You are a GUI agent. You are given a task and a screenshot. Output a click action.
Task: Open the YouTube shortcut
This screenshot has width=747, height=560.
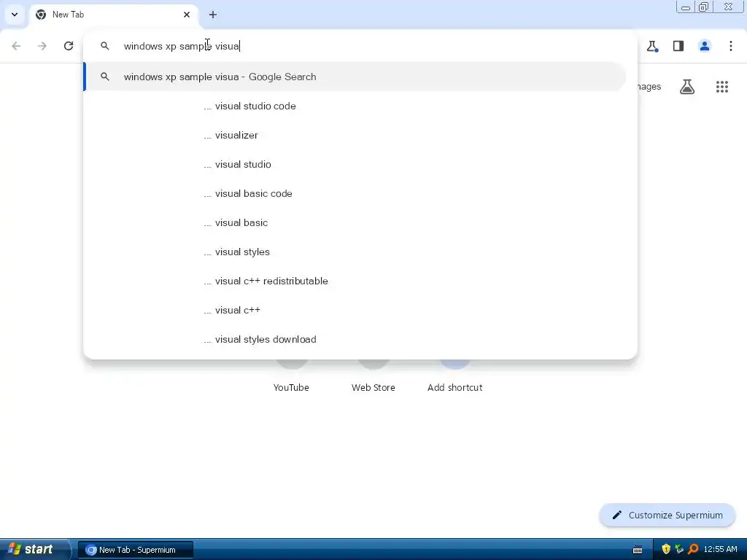[292, 376]
